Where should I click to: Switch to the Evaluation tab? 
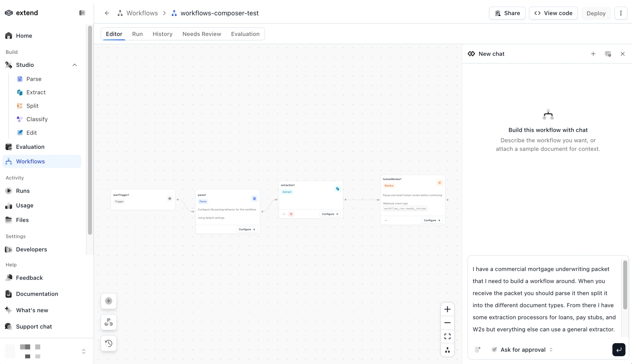(x=245, y=34)
